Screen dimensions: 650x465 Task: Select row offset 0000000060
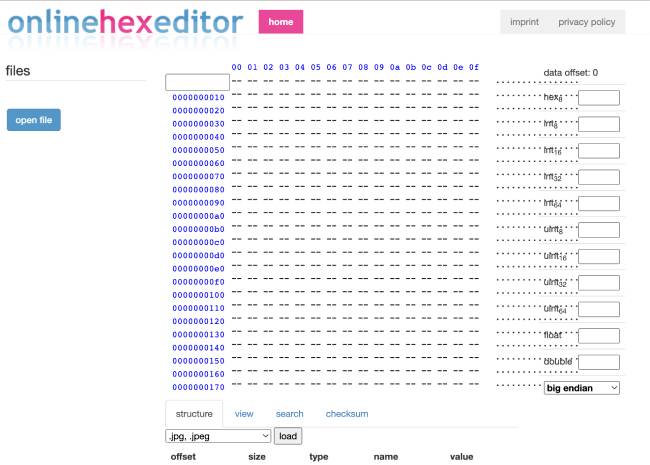coord(198,163)
